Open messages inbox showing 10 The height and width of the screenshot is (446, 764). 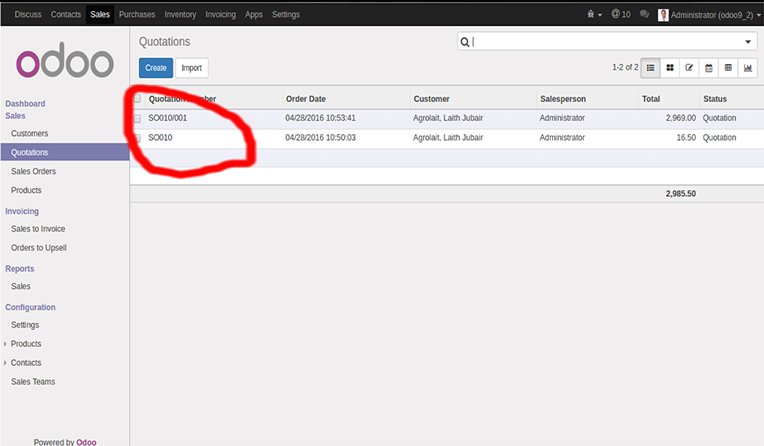tap(621, 14)
